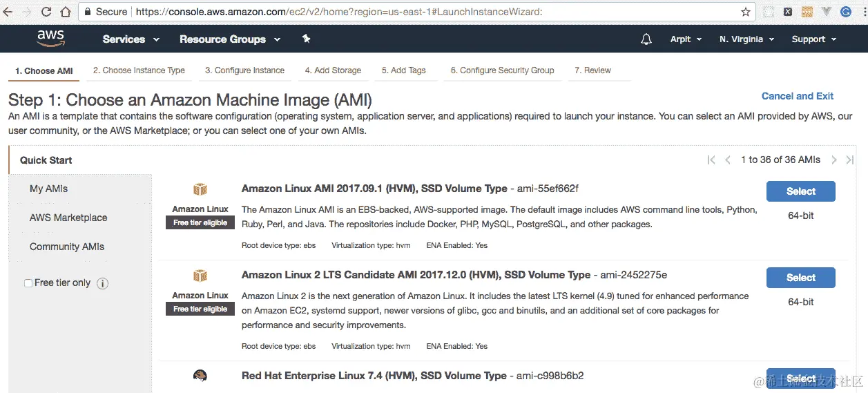
Task: Click the Free tier only info icon
Action: pyautogui.click(x=102, y=283)
